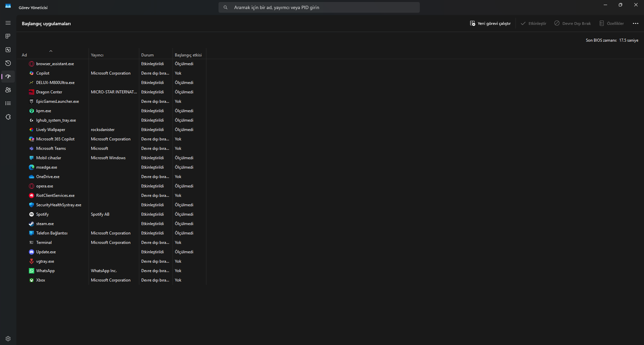This screenshot has height=345, width=644.
Task: Focus the search box for name or PID
Action: pos(319,7)
